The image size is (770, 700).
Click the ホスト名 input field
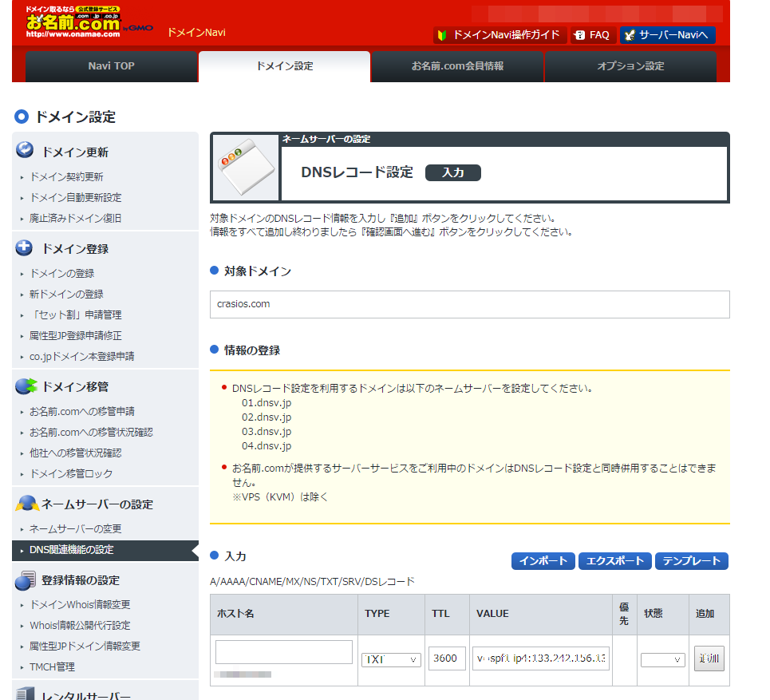point(282,651)
